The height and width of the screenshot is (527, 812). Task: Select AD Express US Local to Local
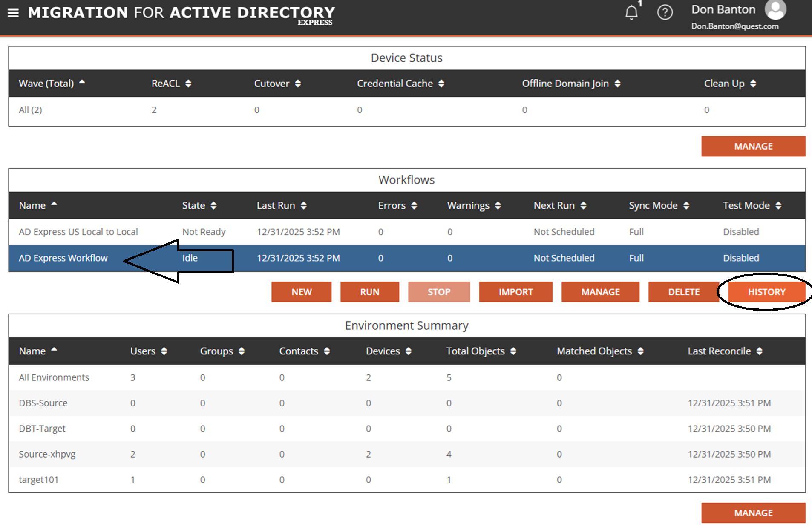[x=407, y=232]
